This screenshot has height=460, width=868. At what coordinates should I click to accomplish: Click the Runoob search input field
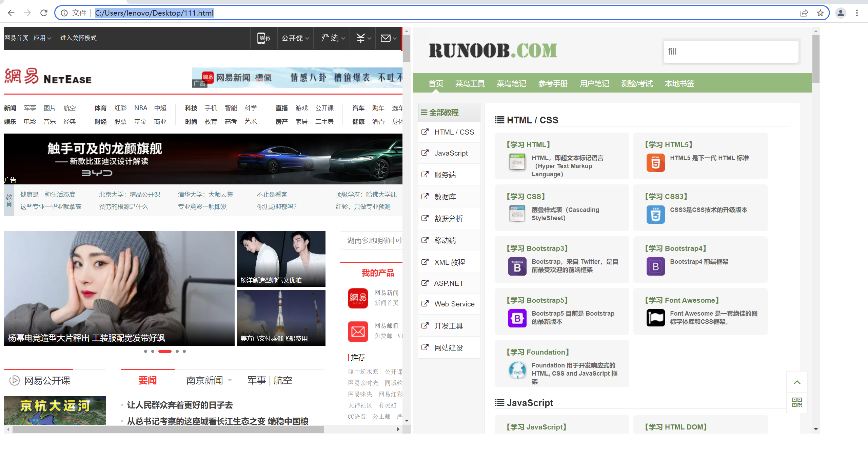pos(731,52)
